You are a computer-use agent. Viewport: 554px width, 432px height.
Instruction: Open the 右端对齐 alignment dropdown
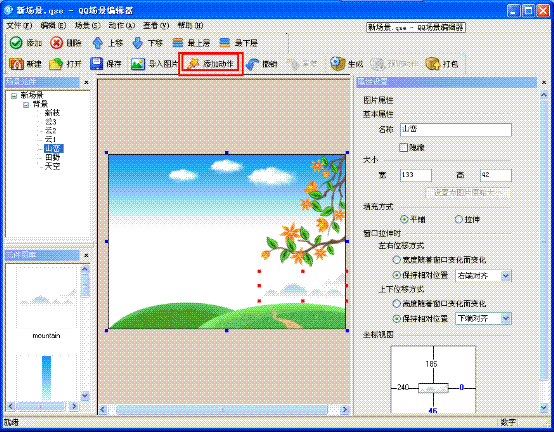[506, 276]
